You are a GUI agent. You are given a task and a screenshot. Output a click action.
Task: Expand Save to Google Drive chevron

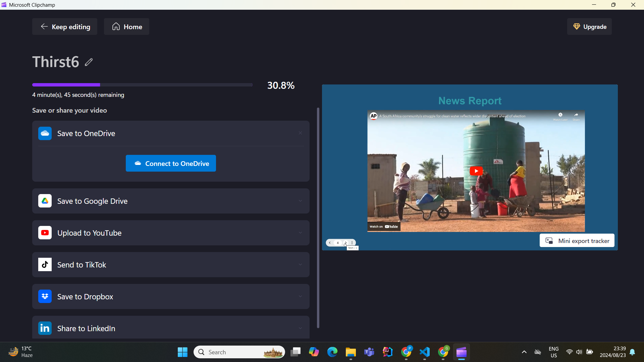[300, 201]
